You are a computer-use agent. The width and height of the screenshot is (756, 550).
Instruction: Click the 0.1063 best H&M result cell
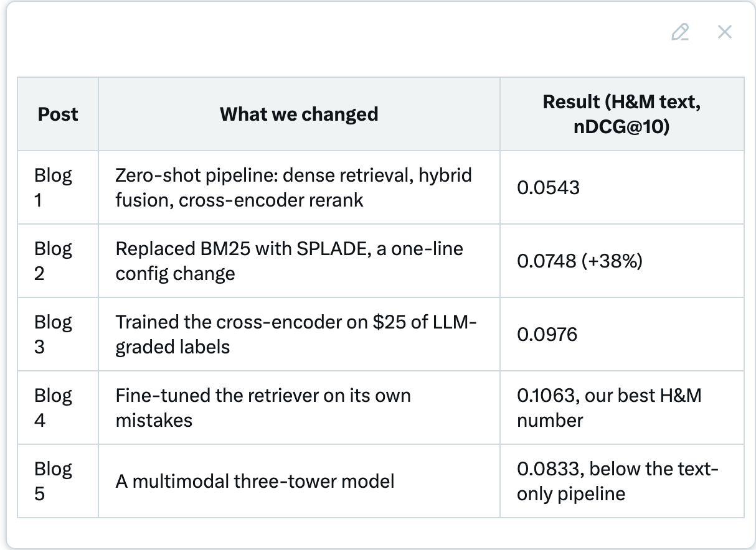[621, 408]
